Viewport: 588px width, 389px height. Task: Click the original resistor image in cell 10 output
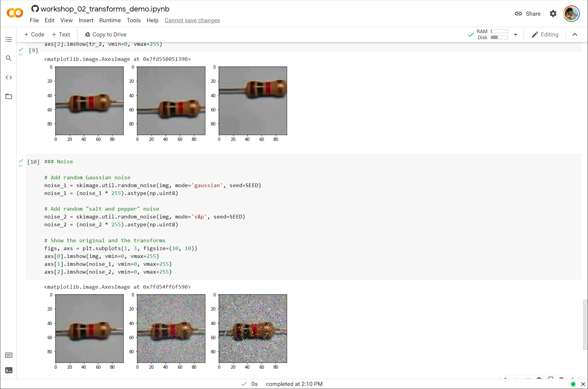pyautogui.click(x=89, y=328)
